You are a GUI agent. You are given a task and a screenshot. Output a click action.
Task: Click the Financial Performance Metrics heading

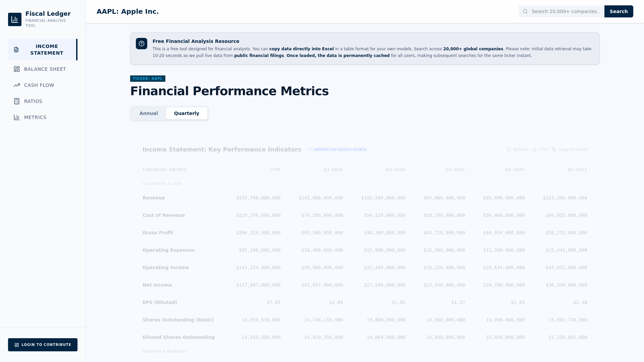coord(229,91)
